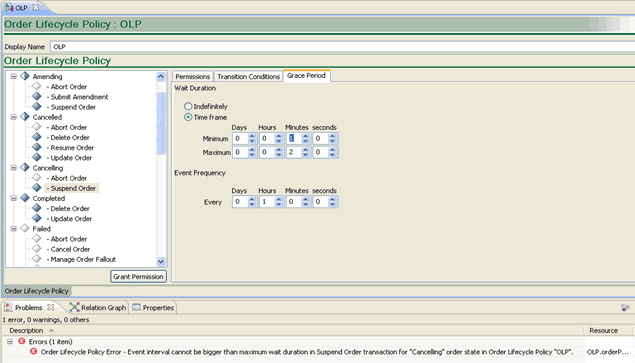Collapse the Errors (1 item) group
Viewport: 635px width, 363px height.
(x=10, y=342)
